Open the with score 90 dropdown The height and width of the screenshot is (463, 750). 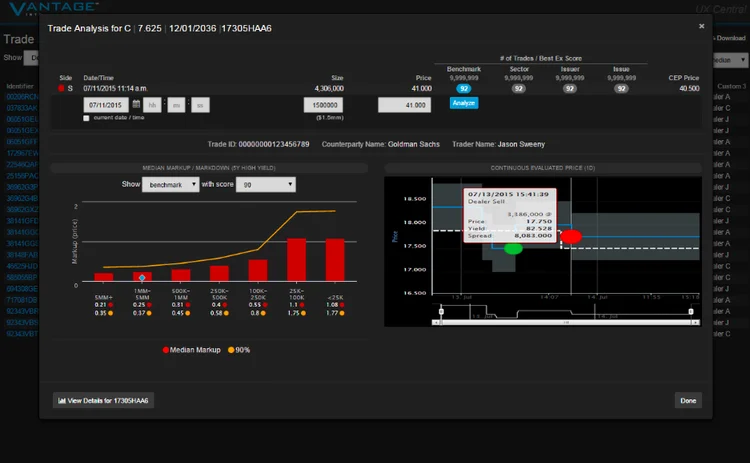point(266,185)
